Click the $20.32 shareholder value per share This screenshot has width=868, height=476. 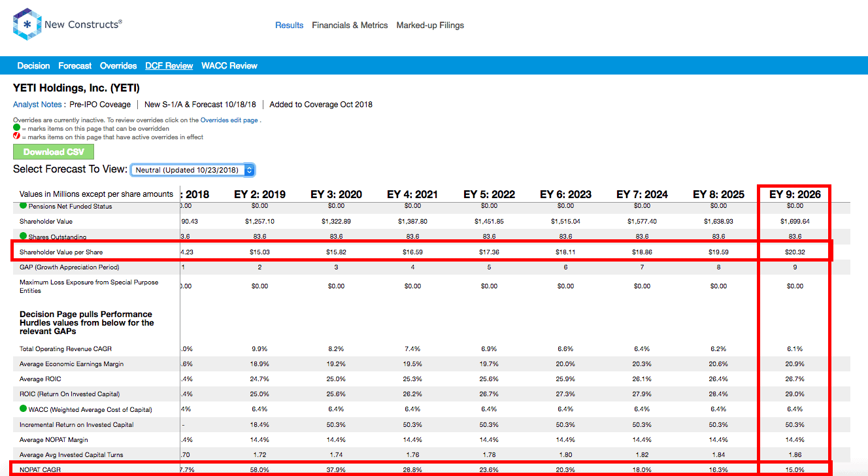[795, 252]
